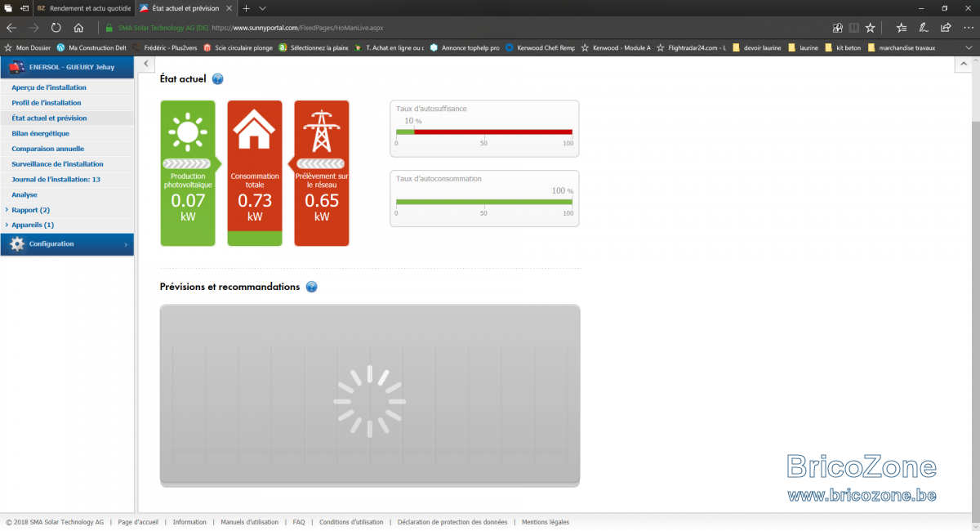Image resolution: width=980 pixels, height=531 pixels.
Task: Open the FAQ footer link
Action: click(x=299, y=522)
